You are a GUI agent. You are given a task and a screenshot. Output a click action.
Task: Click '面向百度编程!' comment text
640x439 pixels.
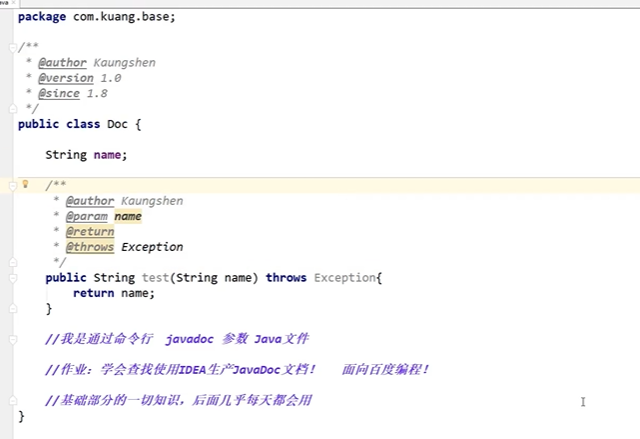[385, 370]
